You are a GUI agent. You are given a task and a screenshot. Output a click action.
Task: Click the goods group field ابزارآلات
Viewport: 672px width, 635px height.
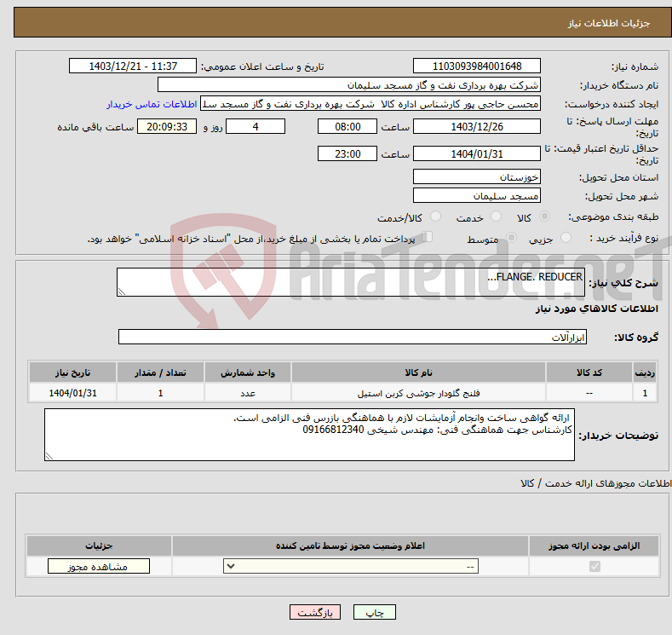(x=353, y=337)
